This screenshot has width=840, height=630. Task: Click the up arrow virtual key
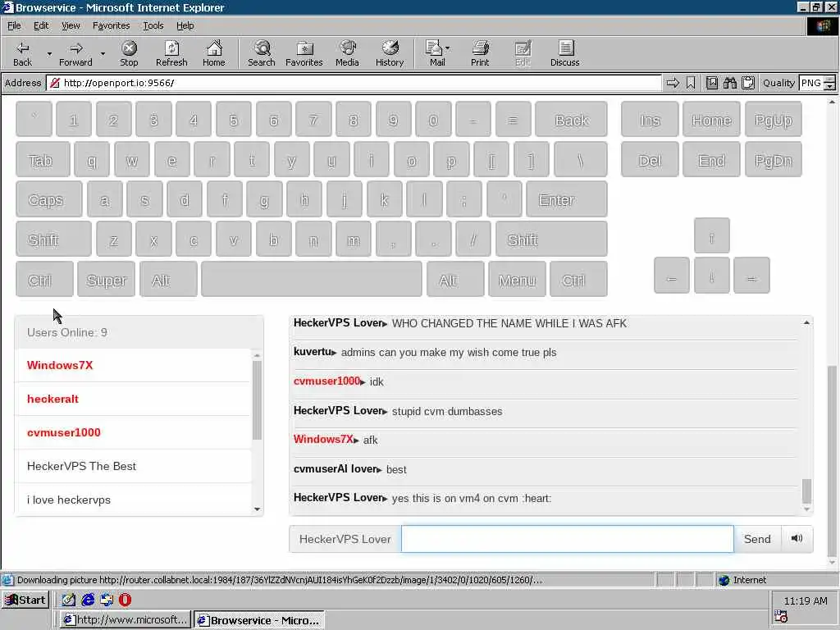(x=711, y=235)
